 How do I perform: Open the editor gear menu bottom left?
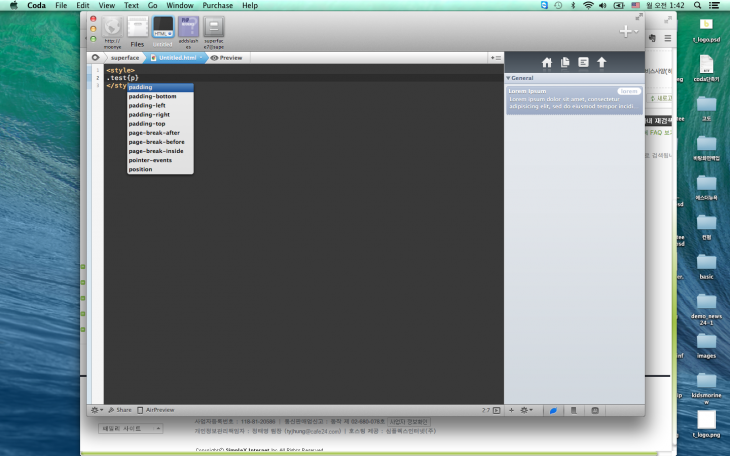pos(96,410)
